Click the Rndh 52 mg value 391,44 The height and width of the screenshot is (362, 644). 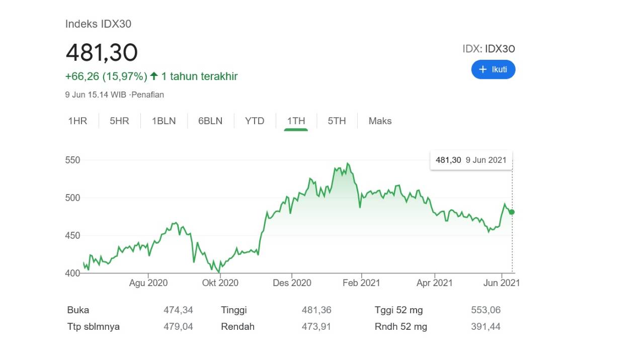point(486,327)
